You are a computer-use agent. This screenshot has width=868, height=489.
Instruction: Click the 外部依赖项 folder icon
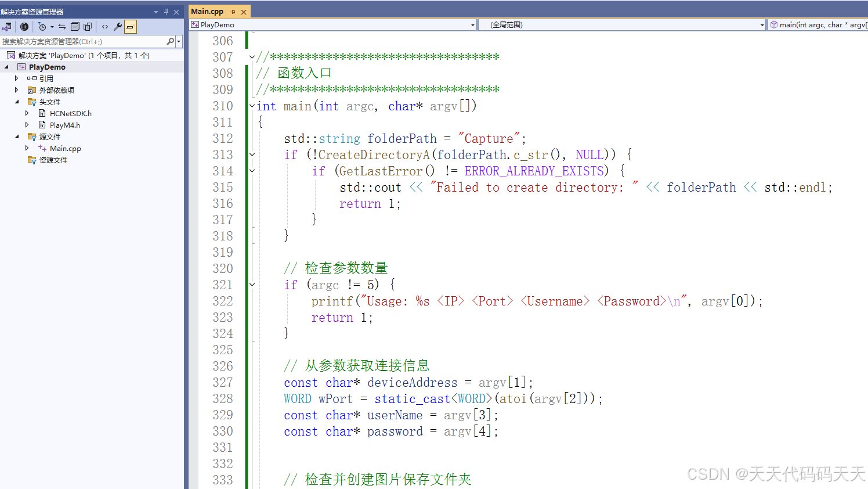(x=32, y=90)
